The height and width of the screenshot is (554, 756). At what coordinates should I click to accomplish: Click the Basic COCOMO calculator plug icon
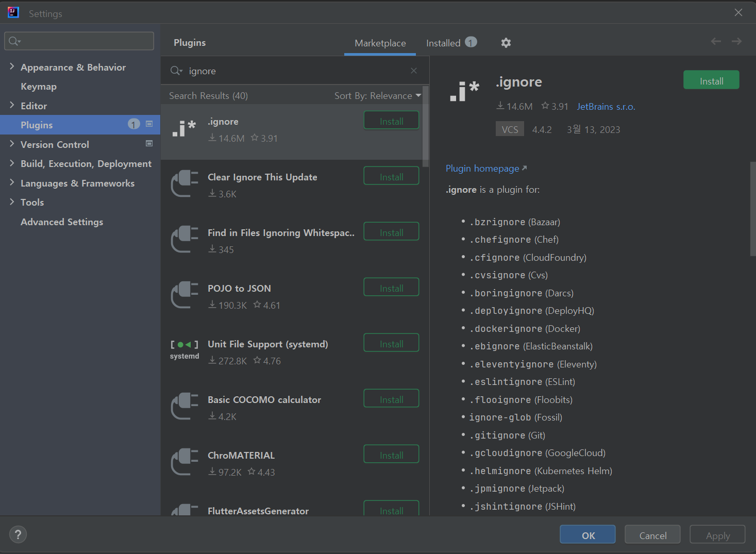[184, 407]
